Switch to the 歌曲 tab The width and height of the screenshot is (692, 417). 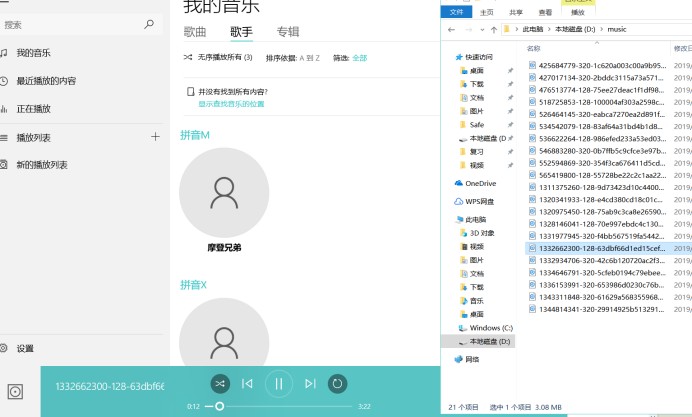(x=195, y=32)
